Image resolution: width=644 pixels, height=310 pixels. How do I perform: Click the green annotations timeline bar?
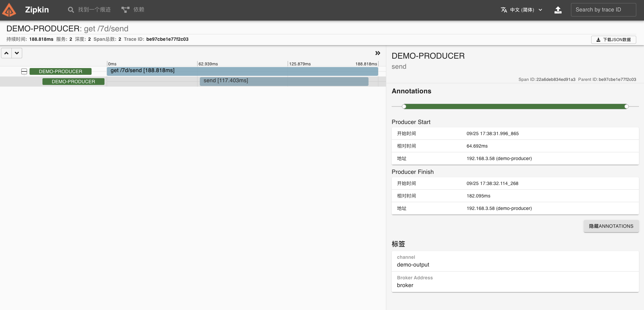515,106
